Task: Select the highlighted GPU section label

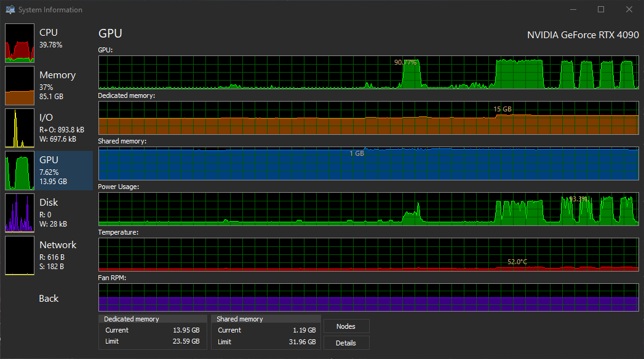Action: coord(49,160)
